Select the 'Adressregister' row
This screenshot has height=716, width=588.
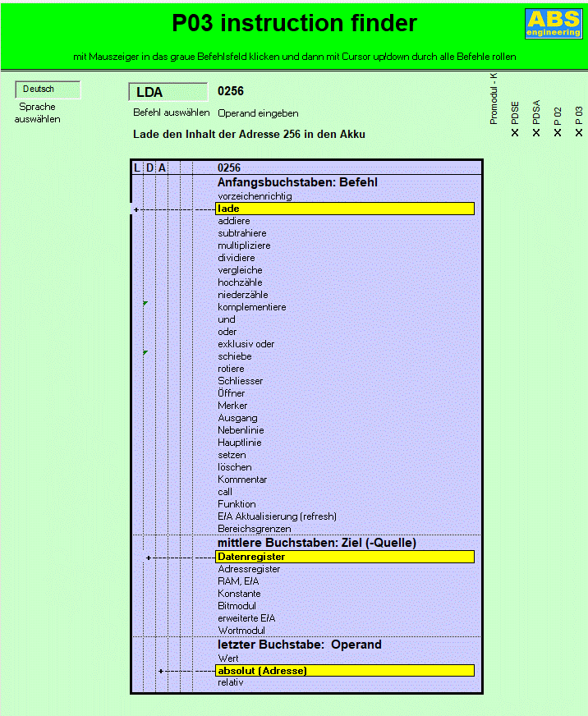pos(249,569)
